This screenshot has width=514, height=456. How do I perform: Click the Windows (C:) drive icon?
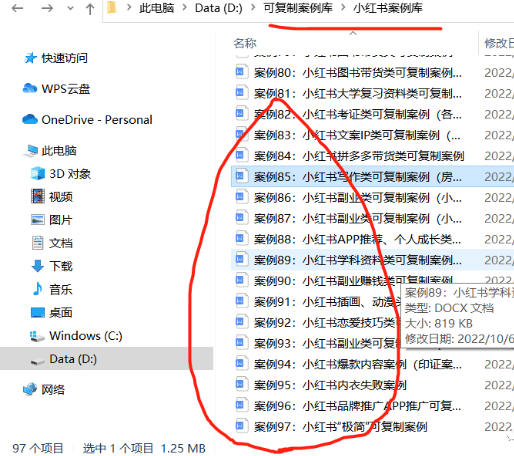[x=37, y=336]
